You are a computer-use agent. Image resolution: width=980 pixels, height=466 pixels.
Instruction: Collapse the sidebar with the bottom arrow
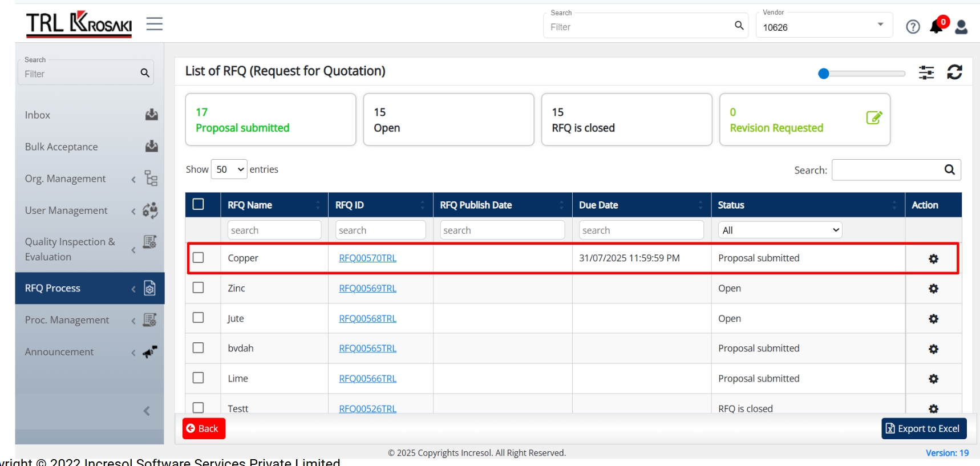[147, 411]
